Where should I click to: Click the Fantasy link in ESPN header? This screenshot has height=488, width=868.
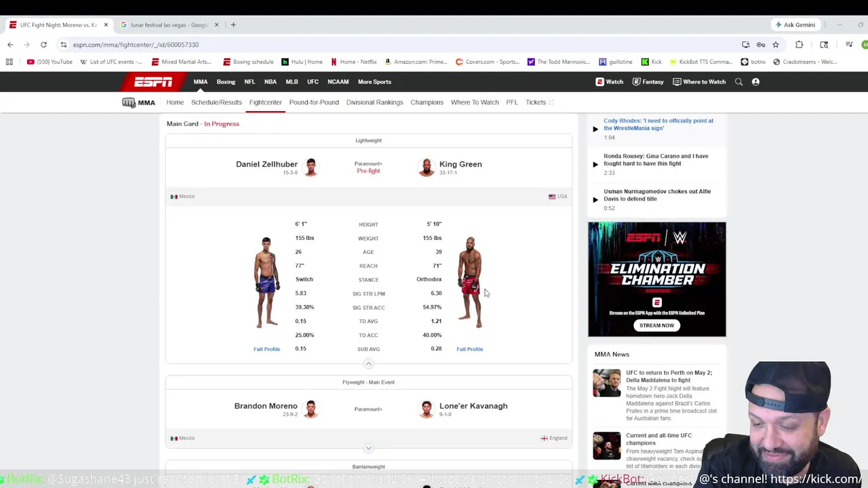648,82
